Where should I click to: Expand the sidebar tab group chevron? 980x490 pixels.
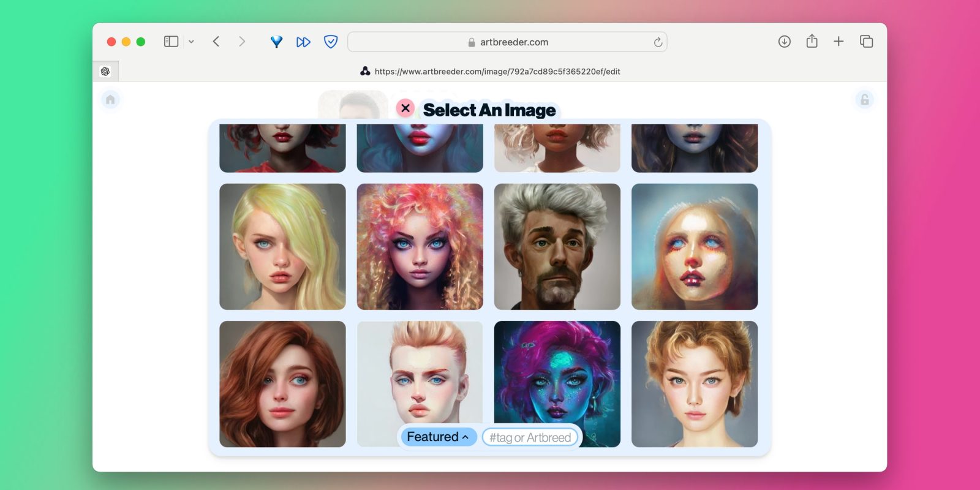191,42
